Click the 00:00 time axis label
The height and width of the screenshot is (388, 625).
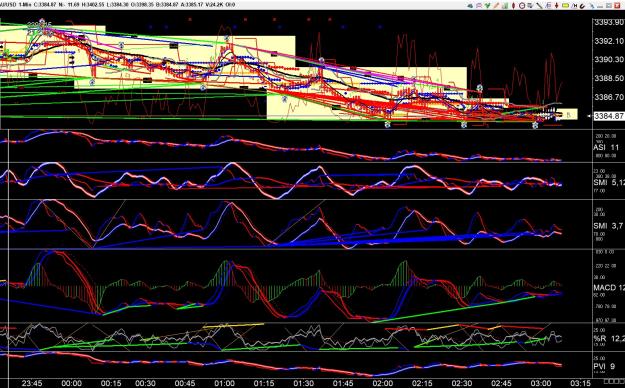tap(71, 383)
